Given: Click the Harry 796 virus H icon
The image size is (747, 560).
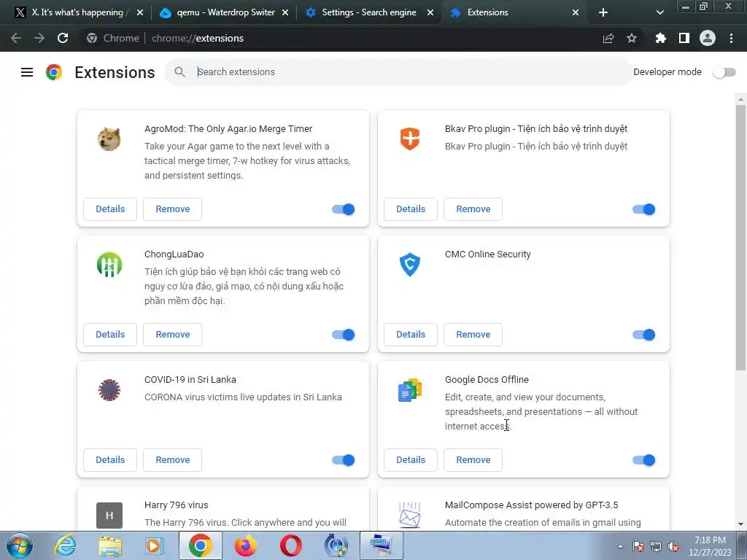Looking at the screenshot, I should [109, 516].
